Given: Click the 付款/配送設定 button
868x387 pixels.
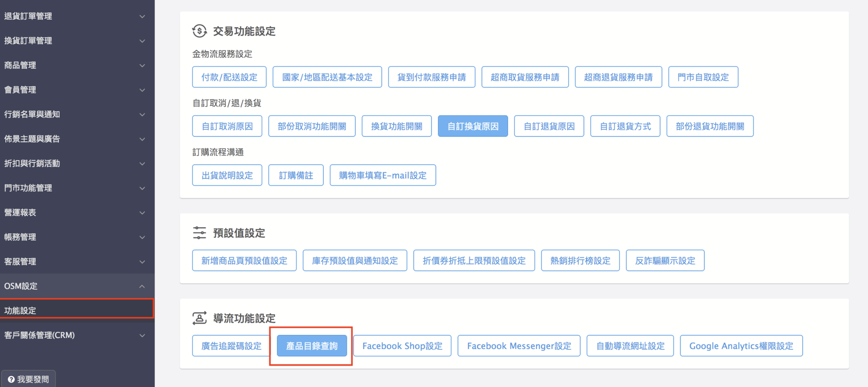Looking at the screenshot, I should pos(229,77).
